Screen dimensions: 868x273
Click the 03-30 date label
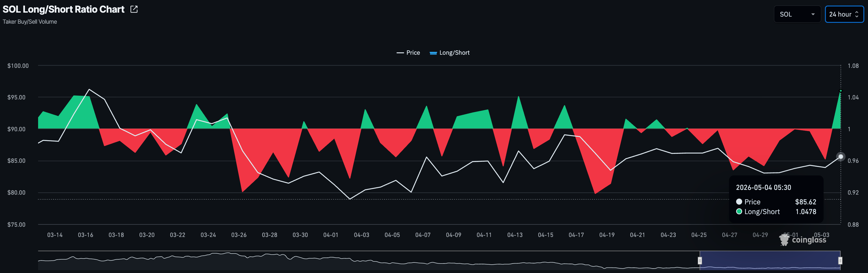click(x=300, y=235)
